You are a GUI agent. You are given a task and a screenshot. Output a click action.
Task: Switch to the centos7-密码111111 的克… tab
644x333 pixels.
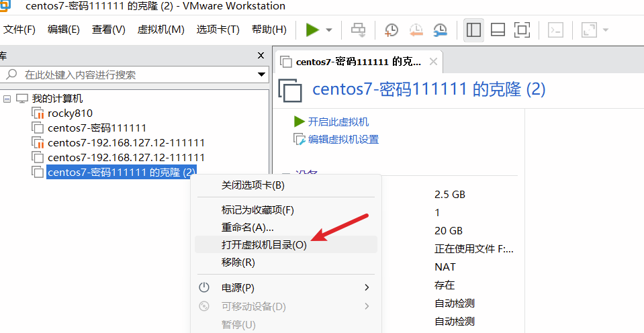click(358, 62)
